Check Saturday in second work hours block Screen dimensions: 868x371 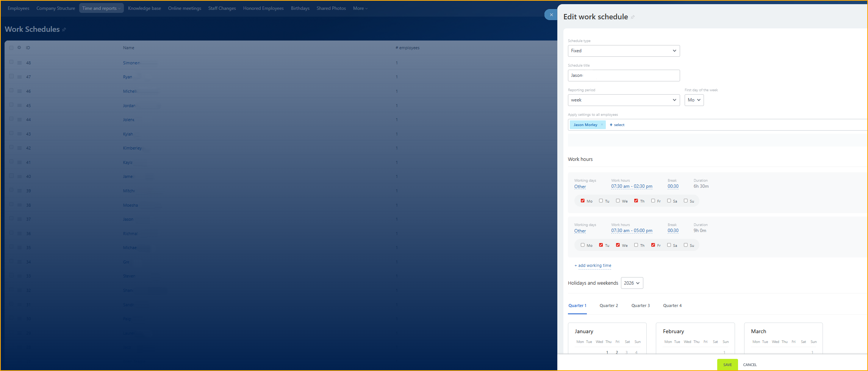pos(669,245)
